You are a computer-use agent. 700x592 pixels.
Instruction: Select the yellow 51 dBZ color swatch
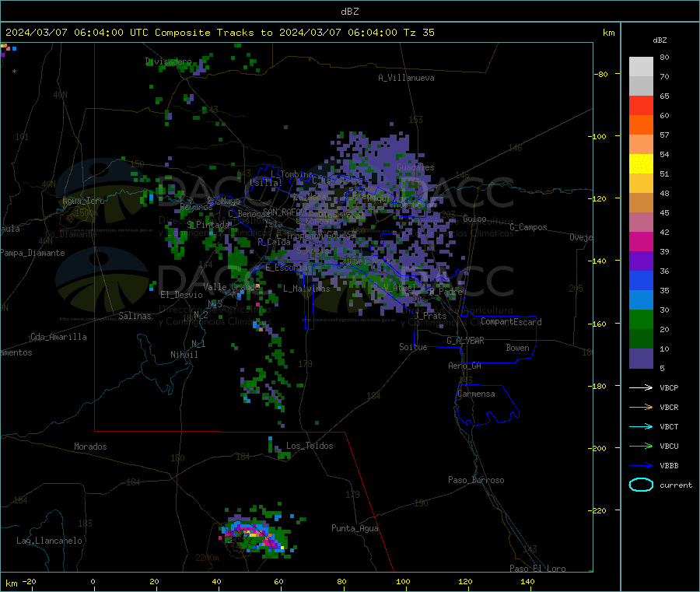tap(641, 164)
